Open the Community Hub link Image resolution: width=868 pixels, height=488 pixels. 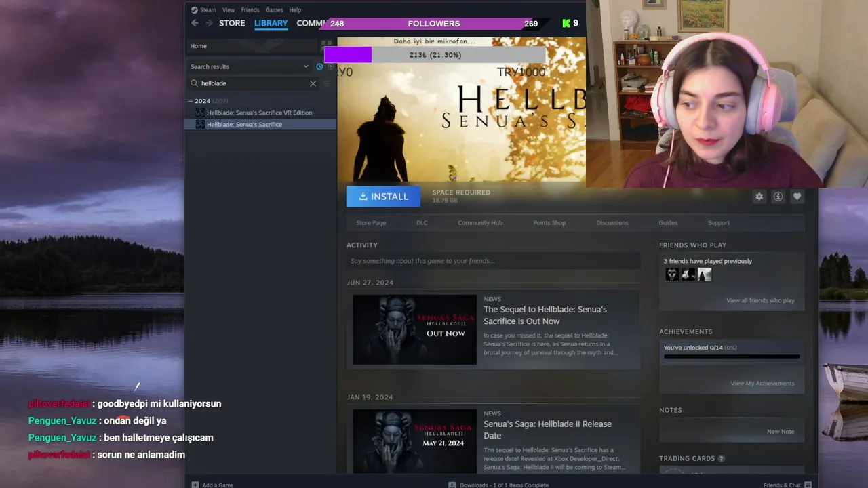coord(480,223)
